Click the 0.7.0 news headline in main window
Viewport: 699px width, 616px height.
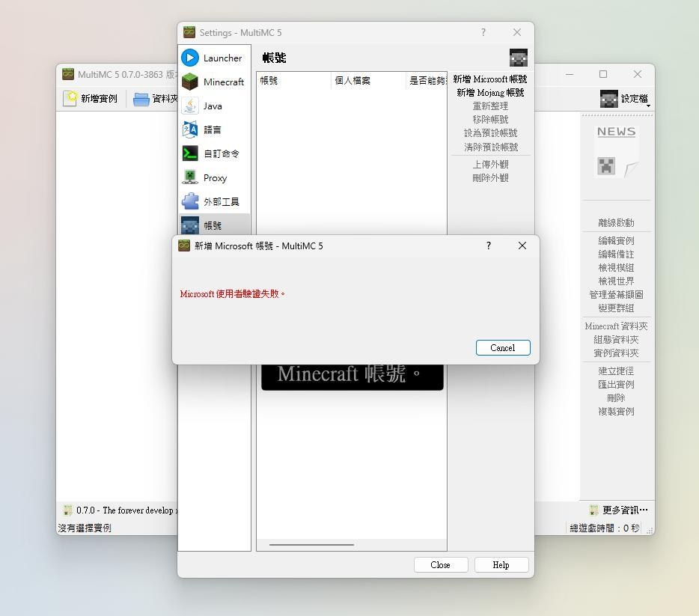(x=120, y=510)
